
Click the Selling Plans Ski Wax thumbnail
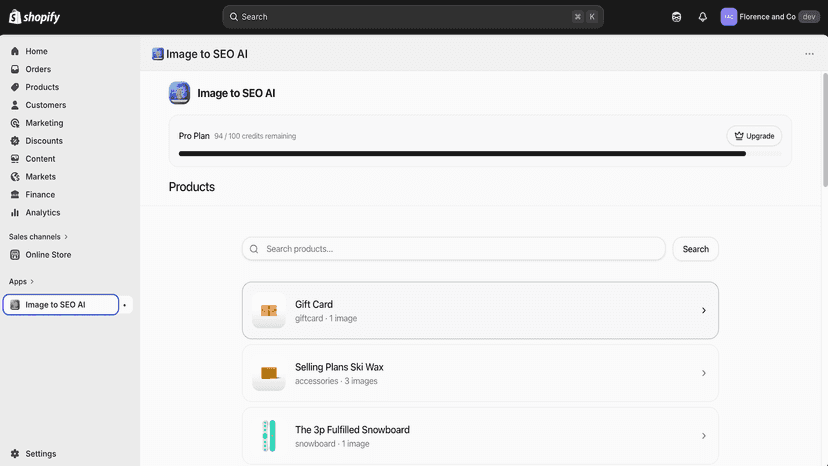click(x=269, y=374)
